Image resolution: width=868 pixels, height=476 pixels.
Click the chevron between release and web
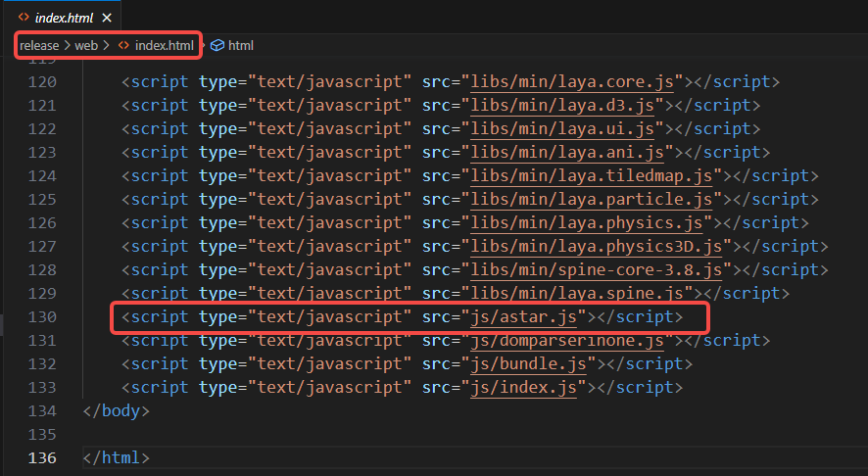(67, 45)
